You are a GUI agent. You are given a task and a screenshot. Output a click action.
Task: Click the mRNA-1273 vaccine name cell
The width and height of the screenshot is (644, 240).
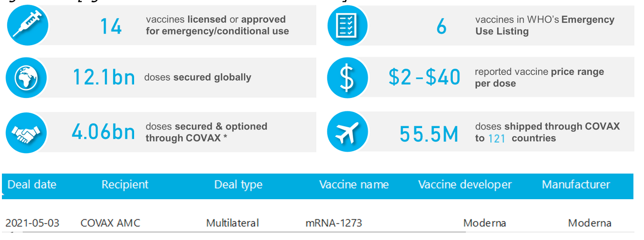pyautogui.click(x=334, y=223)
